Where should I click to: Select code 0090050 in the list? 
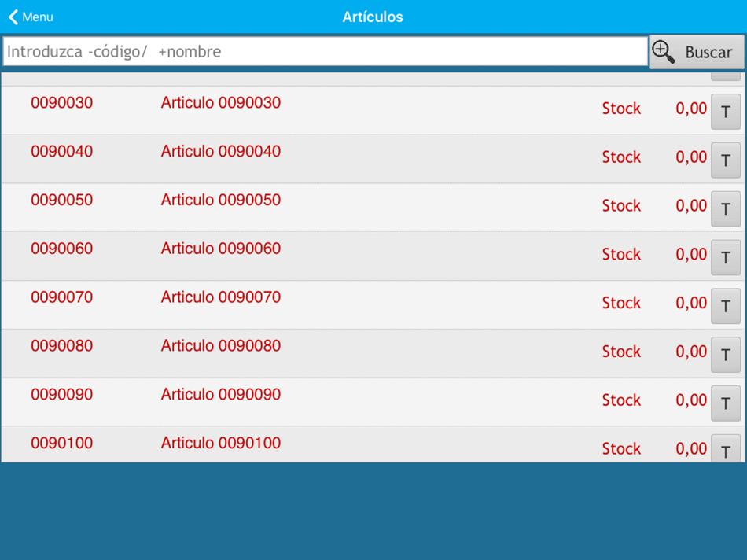(x=62, y=200)
